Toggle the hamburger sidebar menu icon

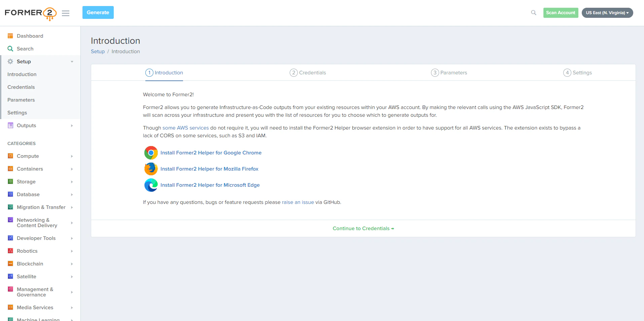[x=66, y=13]
